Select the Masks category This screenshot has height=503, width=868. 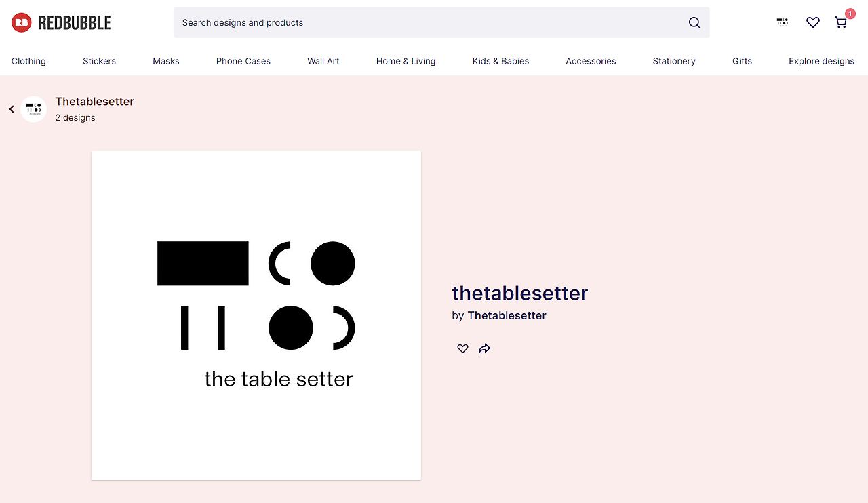coord(166,61)
